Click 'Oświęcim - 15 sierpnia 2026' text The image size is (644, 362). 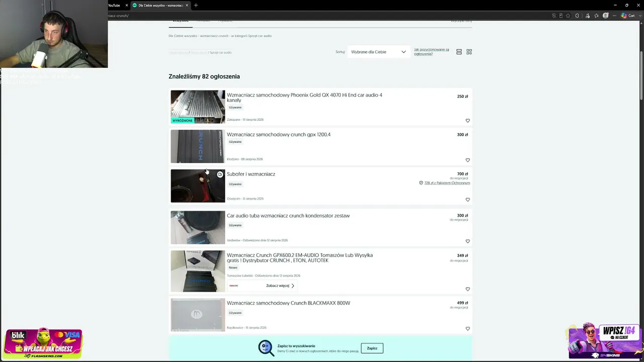click(245, 199)
